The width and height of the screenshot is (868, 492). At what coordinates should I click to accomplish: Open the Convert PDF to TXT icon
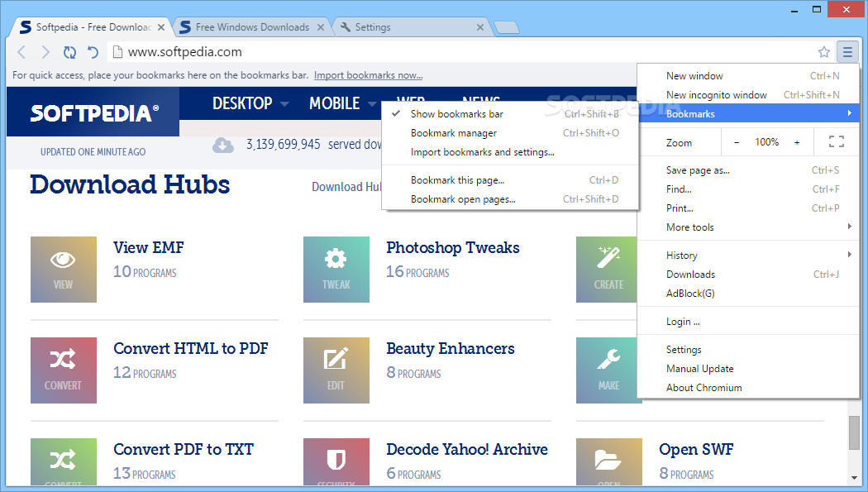[63, 462]
